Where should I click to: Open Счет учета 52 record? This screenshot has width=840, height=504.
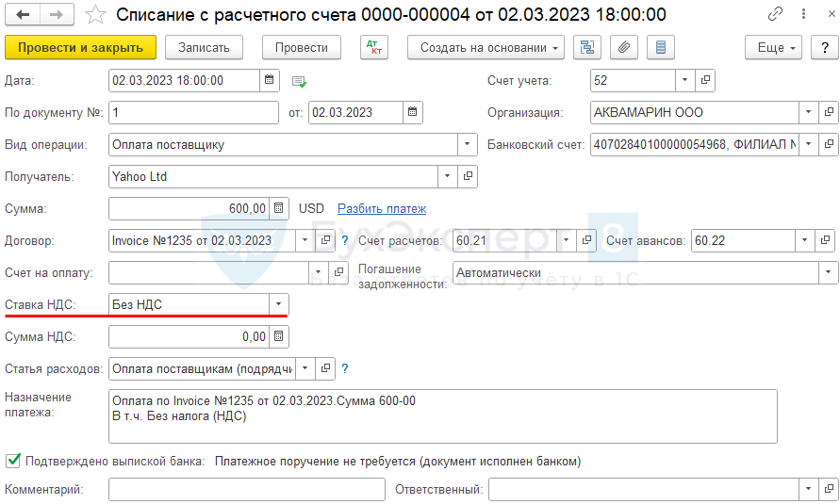[x=705, y=80]
